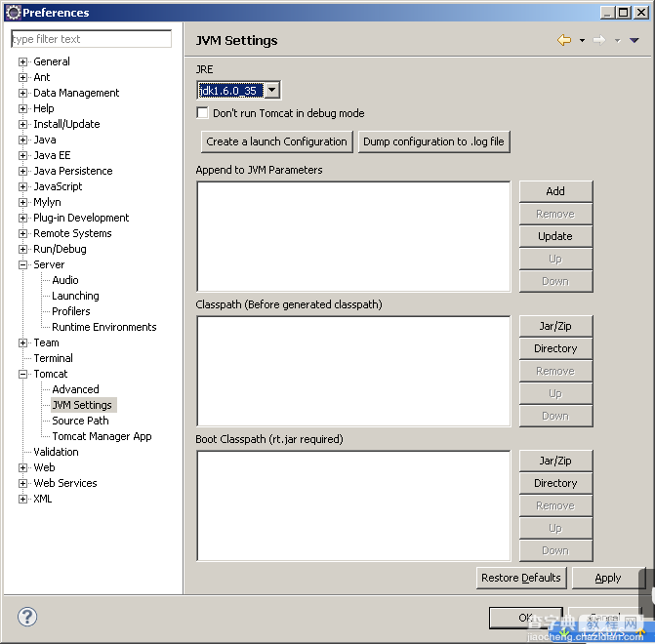655x644 pixels.
Task: Select Web preferences item
Action: (44, 467)
